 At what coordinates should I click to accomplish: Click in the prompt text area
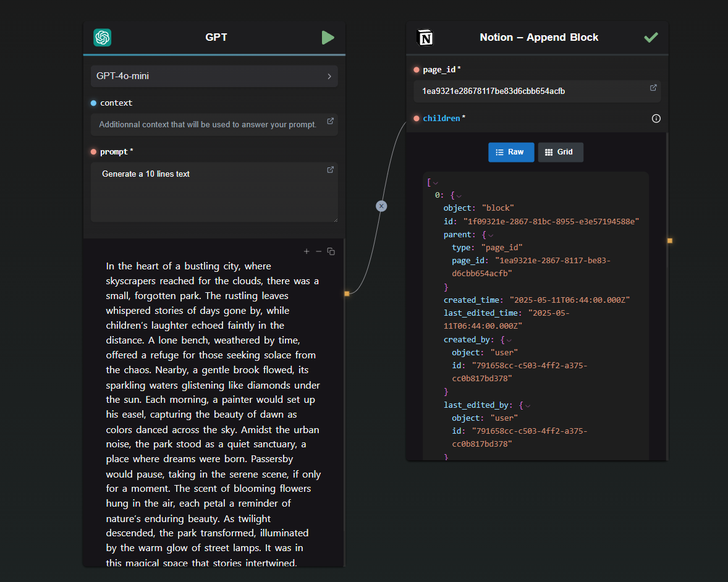214,192
